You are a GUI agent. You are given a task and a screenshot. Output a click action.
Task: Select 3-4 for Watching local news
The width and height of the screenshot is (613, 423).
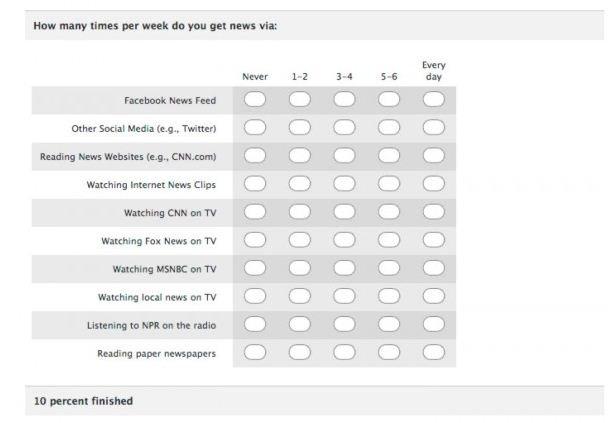coord(344,296)
